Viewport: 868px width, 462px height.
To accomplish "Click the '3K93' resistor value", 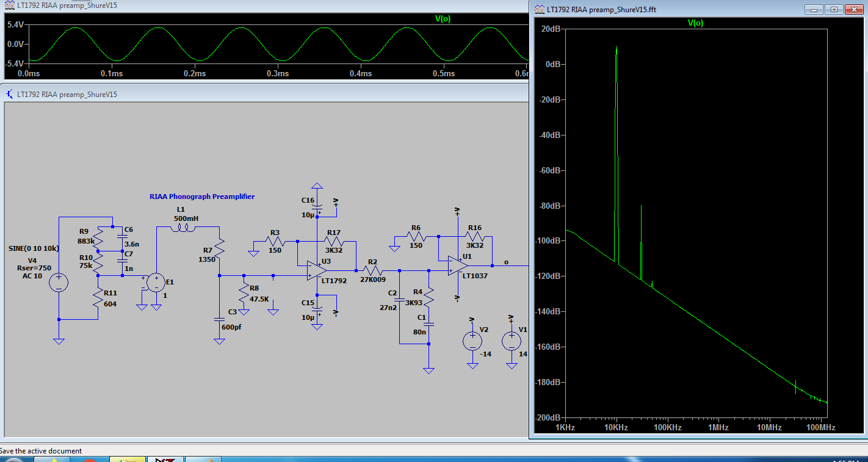I will coord(414,301).
